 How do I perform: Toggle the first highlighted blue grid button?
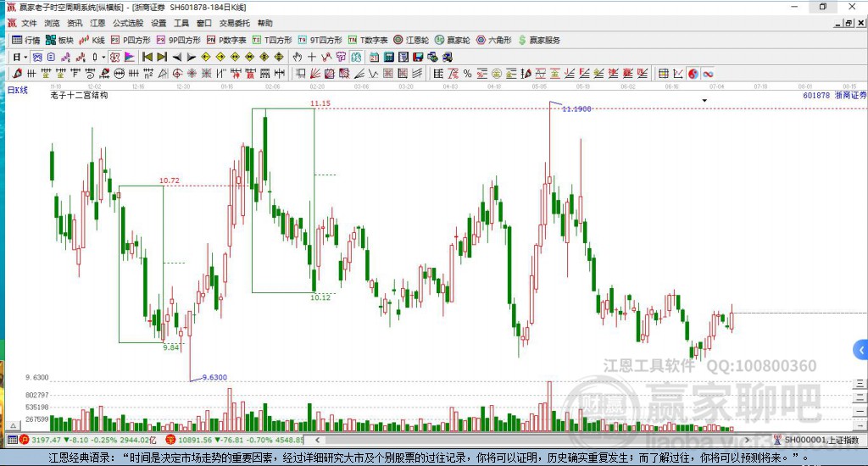tap(37, 57)
